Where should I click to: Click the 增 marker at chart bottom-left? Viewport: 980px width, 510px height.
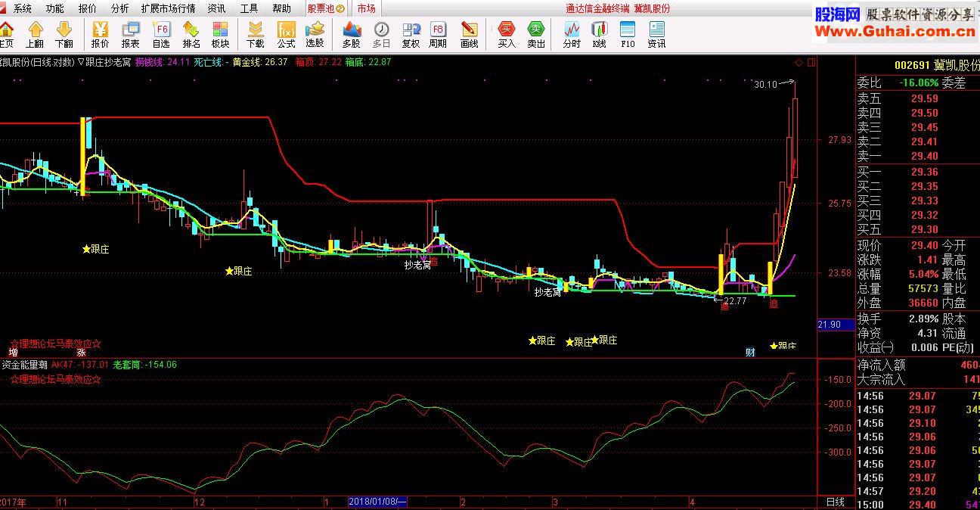coord(13,352)
